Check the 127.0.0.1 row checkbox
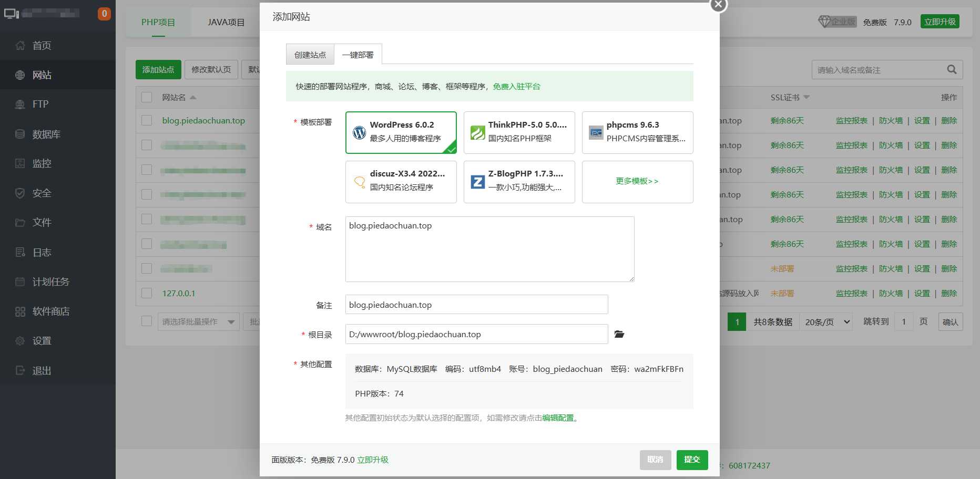Image resolution: width=980 pixels, height=479 pixels. click(x=147, y=293)
